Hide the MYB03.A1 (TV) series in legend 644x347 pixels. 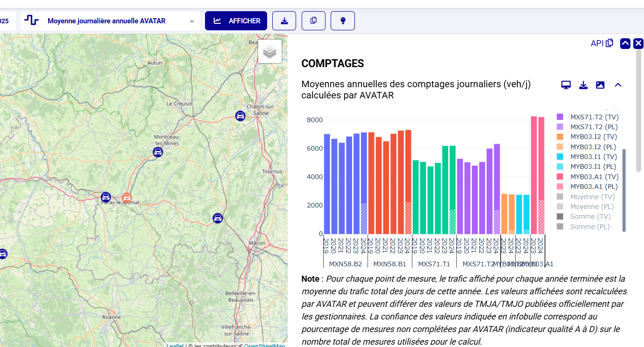594,177
